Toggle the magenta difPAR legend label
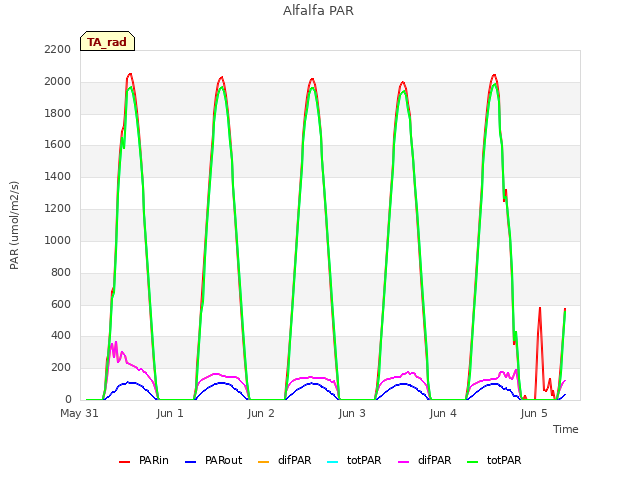Viewport: 640px width, 480px height. coord(434,460)
